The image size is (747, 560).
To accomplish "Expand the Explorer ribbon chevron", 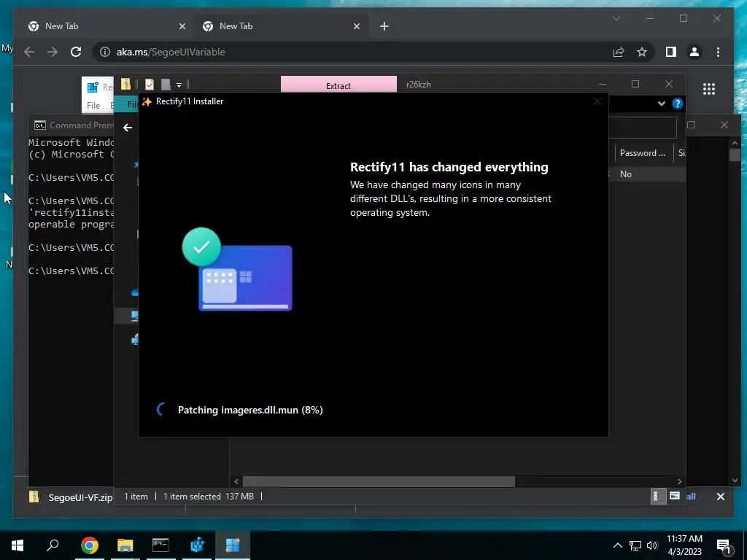I will (x=661, y=104).
